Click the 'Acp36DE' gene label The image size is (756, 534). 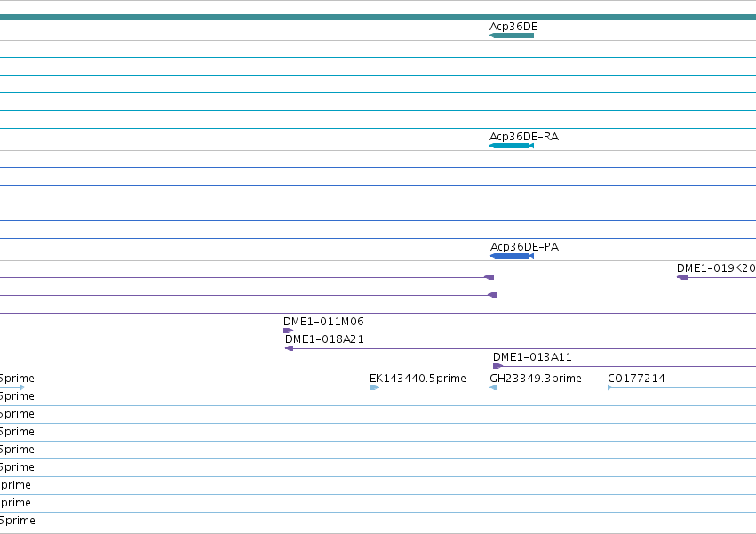[513, 27]
